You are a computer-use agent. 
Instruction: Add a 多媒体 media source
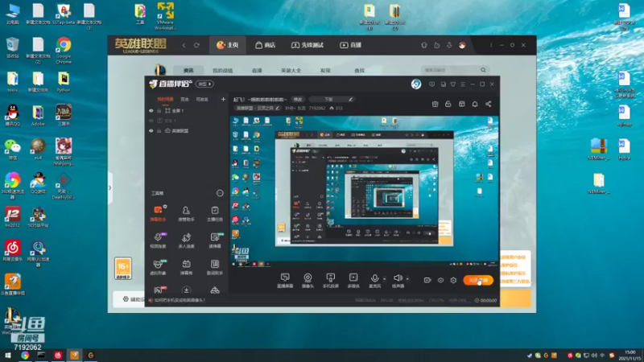tap(353, 281)
